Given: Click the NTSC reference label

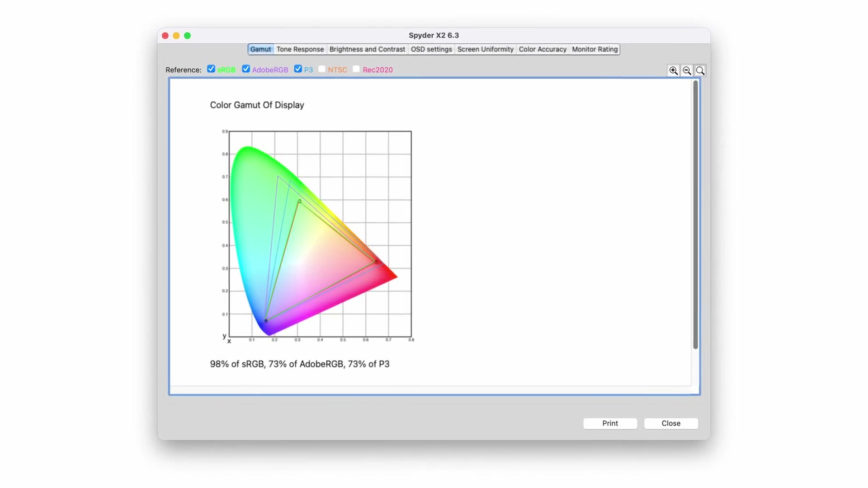Looking at the screenshot, I should (338, 70).
